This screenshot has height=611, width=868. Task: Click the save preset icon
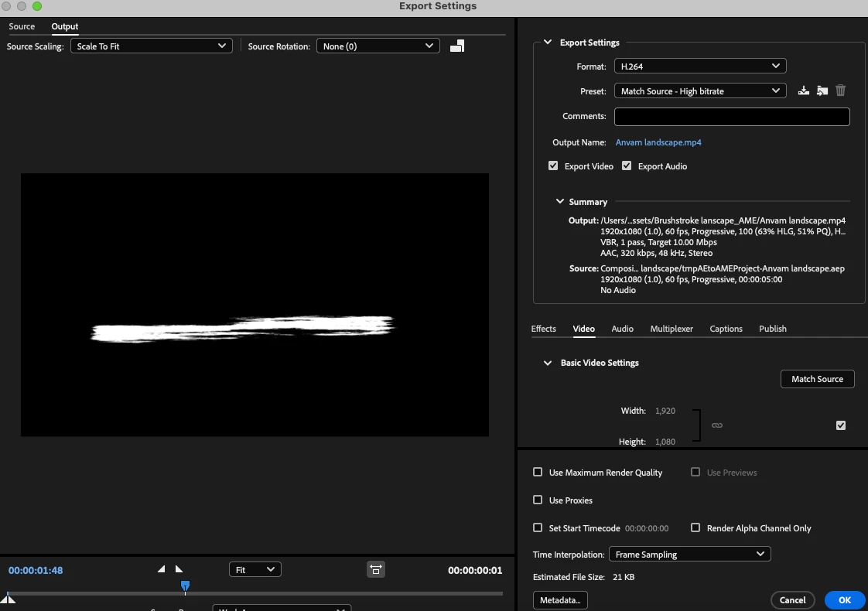point(803,90)
